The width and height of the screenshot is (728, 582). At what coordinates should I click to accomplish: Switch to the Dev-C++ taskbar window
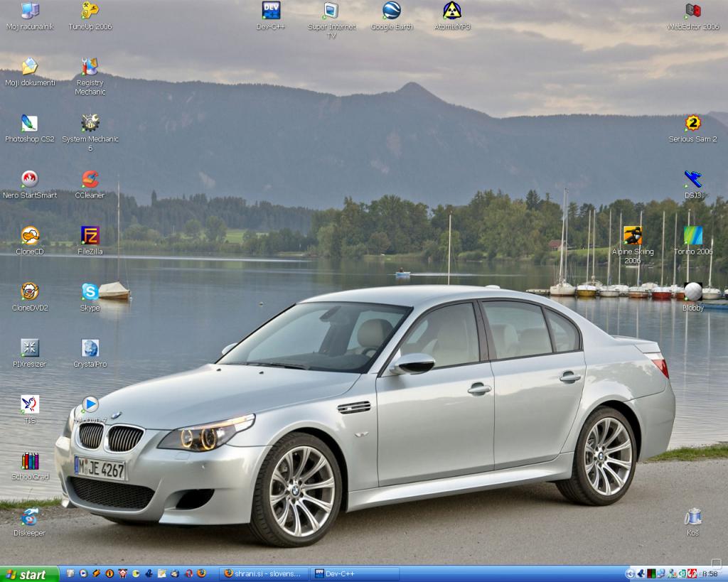point(356,574)
